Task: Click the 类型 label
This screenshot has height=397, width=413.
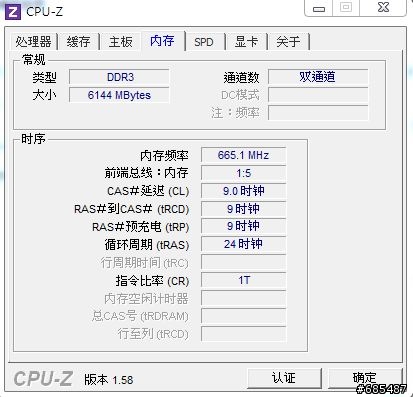Action: coord(44,77)
